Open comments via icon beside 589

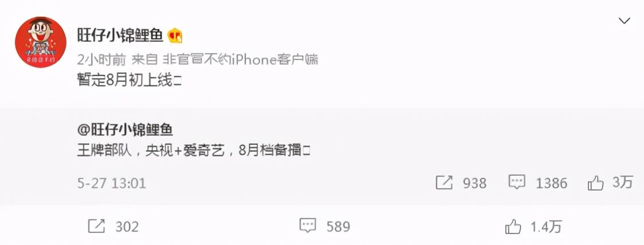coord(308,226)
